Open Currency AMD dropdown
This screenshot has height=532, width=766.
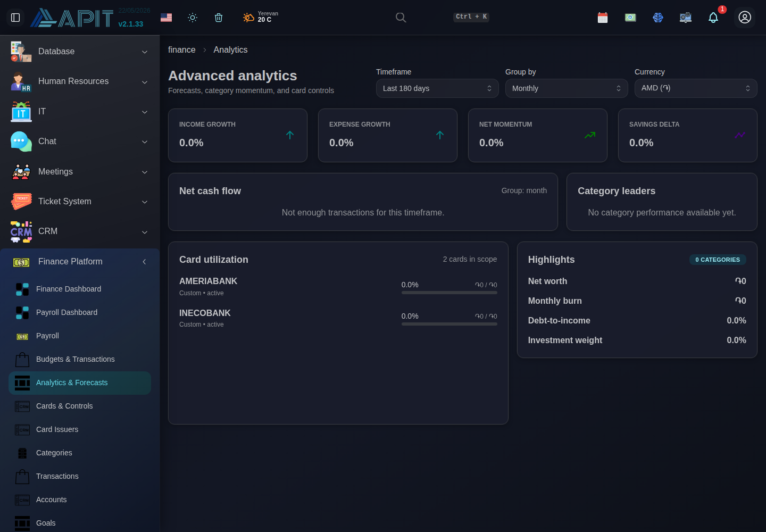(696, 88)
